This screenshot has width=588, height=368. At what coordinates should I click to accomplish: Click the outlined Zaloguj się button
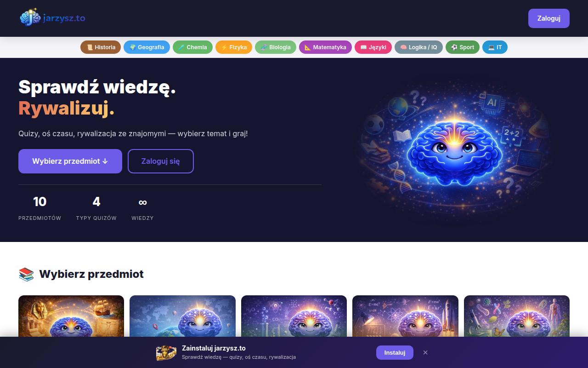pyautogui.click(x=161, y=161)
